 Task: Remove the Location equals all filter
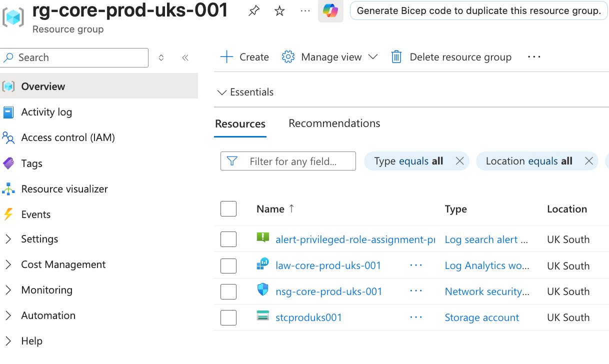coord(589,161)
